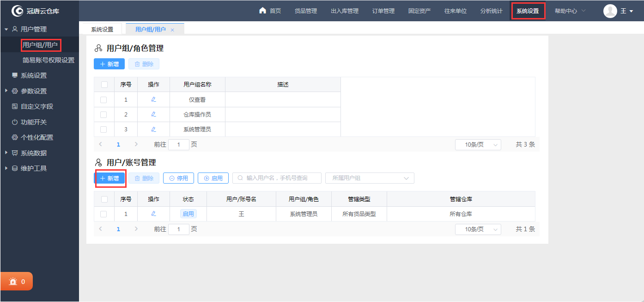Click 所有仓库 cell in 王 row
This screenshot has width=644, height=302.
(x=461, y=214)
